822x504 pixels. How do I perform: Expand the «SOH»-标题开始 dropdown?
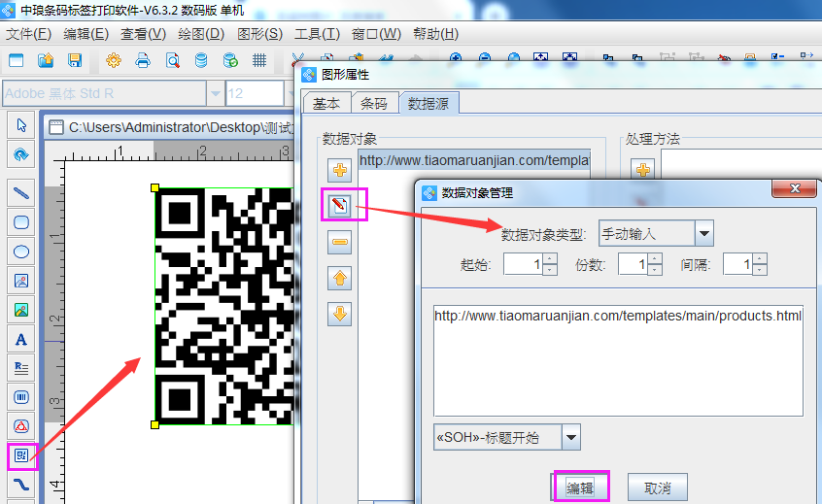tap(571, 437)
